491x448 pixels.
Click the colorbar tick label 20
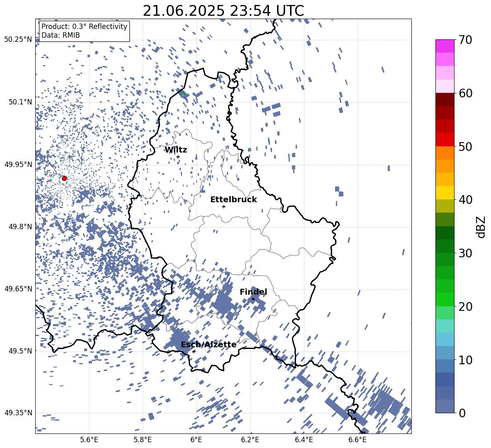point(465,307)
